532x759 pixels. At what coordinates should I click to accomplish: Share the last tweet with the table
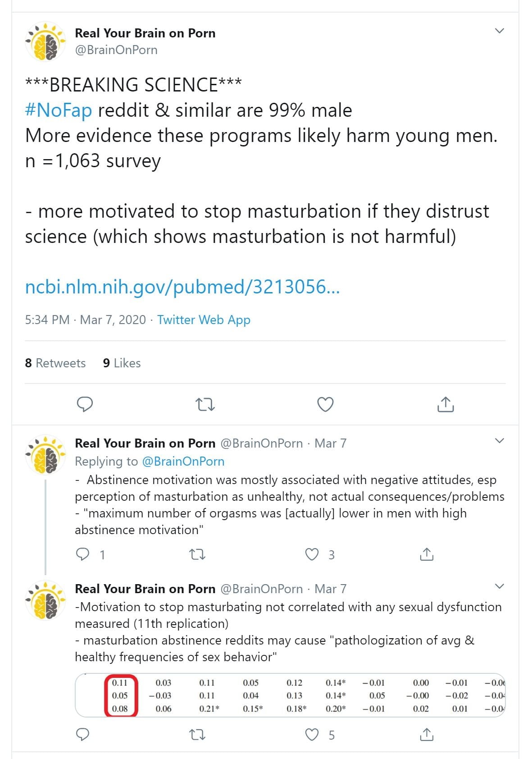coord(426,735)
